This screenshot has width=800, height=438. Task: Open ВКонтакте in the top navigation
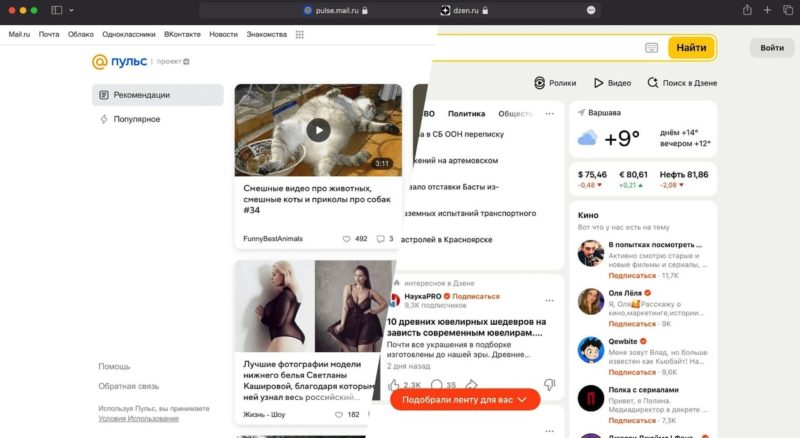coord(182,34)
